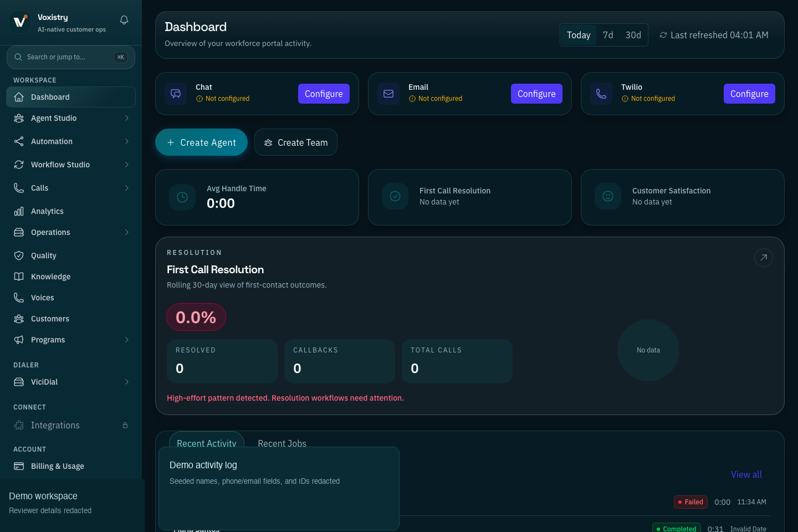Expand the Operations chevron
798x532 pixels.
tap(127, 232)
